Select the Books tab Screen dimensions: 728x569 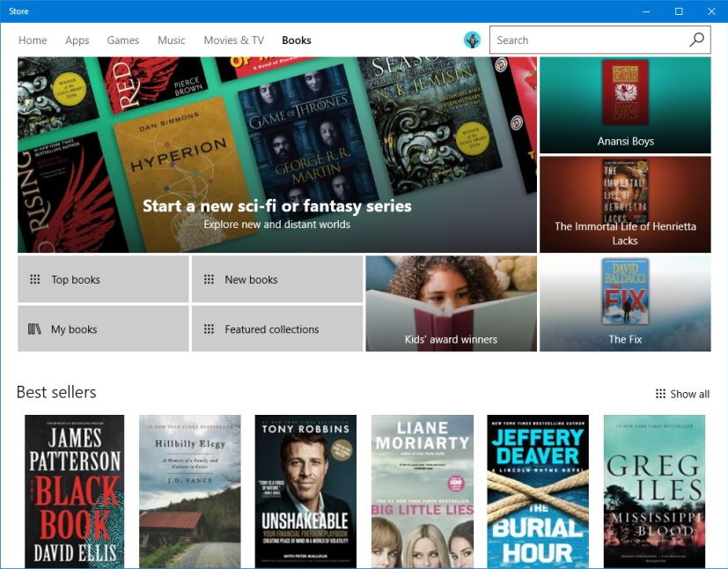click(297, 41)
